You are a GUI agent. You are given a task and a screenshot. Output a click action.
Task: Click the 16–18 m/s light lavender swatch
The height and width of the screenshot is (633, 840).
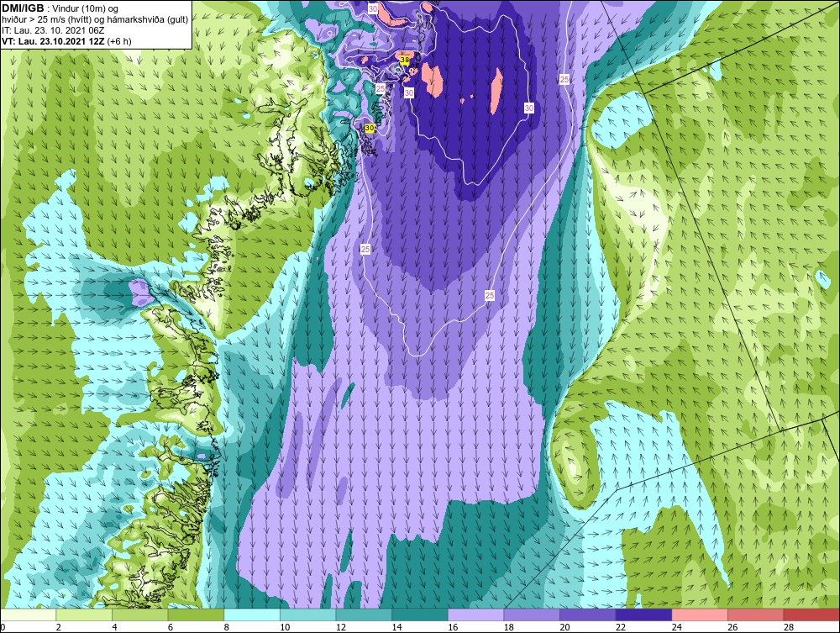pyautogui.click(x=475, y=615)
